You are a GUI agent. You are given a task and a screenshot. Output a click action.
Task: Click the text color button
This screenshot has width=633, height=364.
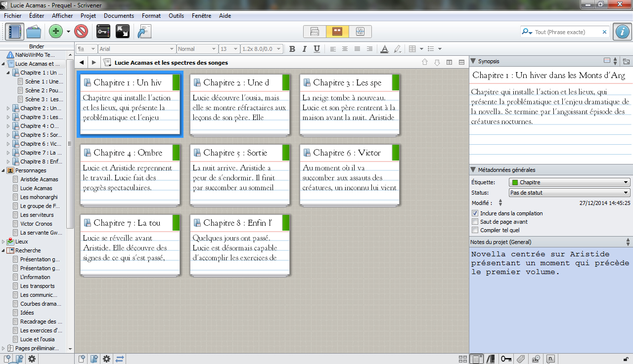[x=384, y=49]
